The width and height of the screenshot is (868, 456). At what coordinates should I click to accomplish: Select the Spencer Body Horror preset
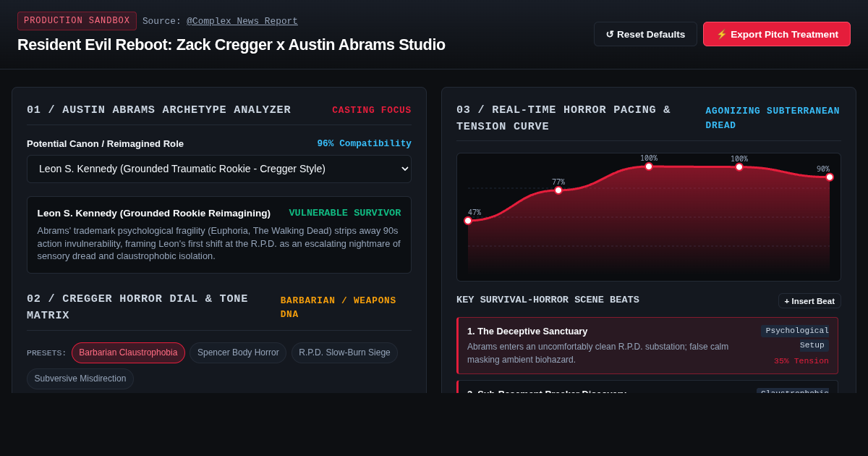pyautogui.click(x=238, y=352)
